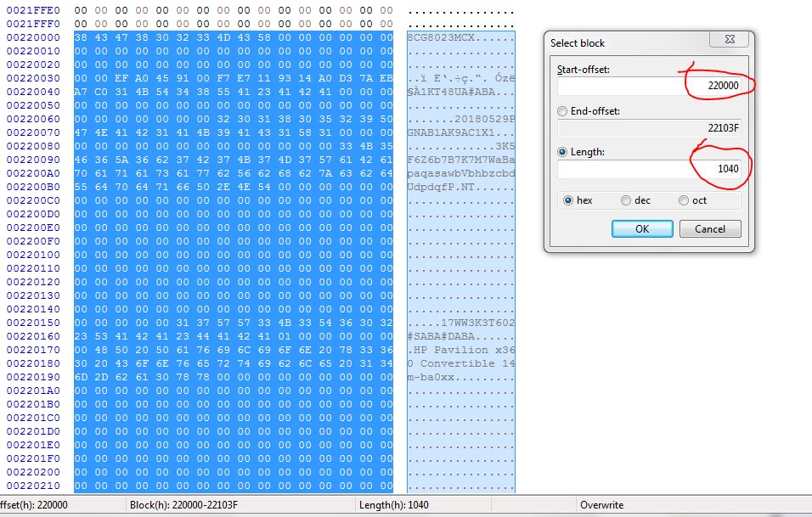Click ASCII text '20180529P'
The height and width of the screenshot is (517, 812).
pos(485,119)
